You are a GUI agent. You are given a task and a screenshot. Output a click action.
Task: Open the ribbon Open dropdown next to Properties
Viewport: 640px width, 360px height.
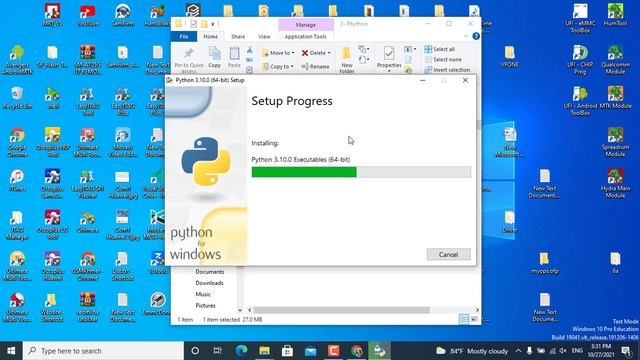point(410,49)
